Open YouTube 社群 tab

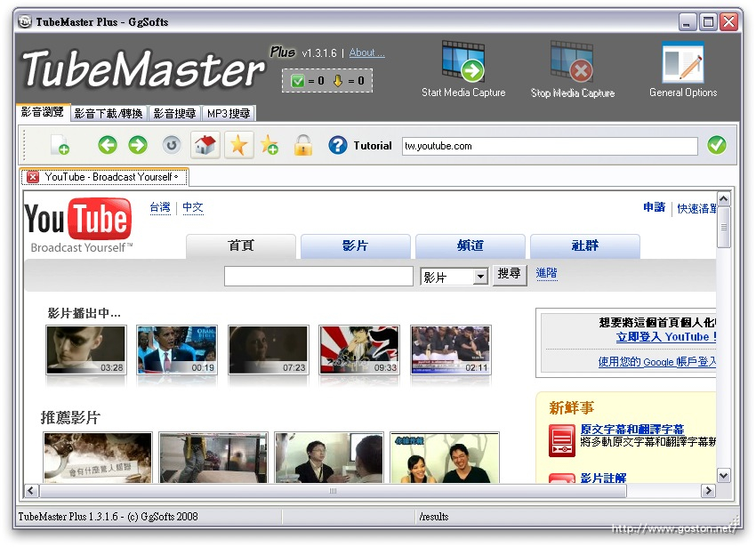point(585,246)
